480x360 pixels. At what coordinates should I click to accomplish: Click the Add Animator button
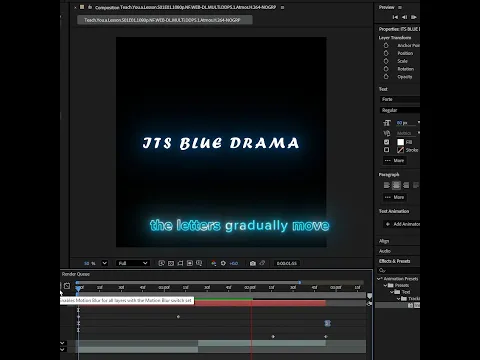(403, 224)
